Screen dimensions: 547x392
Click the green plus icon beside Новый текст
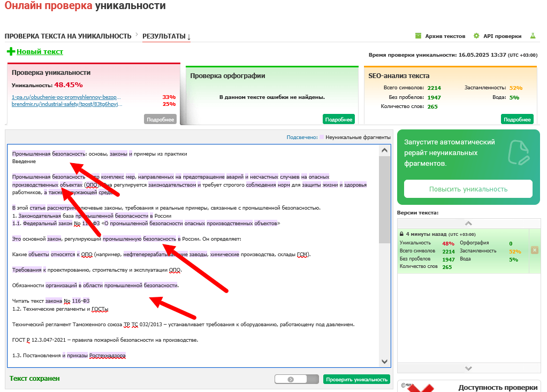click(x=11, y=51)
